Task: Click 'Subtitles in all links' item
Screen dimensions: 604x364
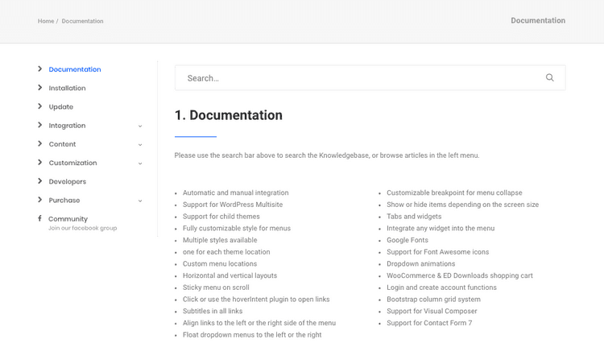Action: pyautogui.click(x=213, y=311)
